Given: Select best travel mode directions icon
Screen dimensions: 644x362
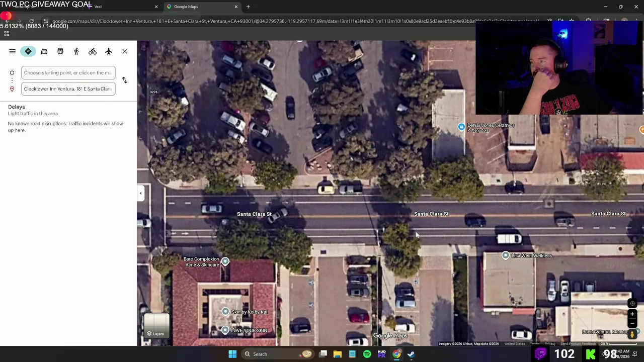Looking at the screenshot, I should click(28, 51).
